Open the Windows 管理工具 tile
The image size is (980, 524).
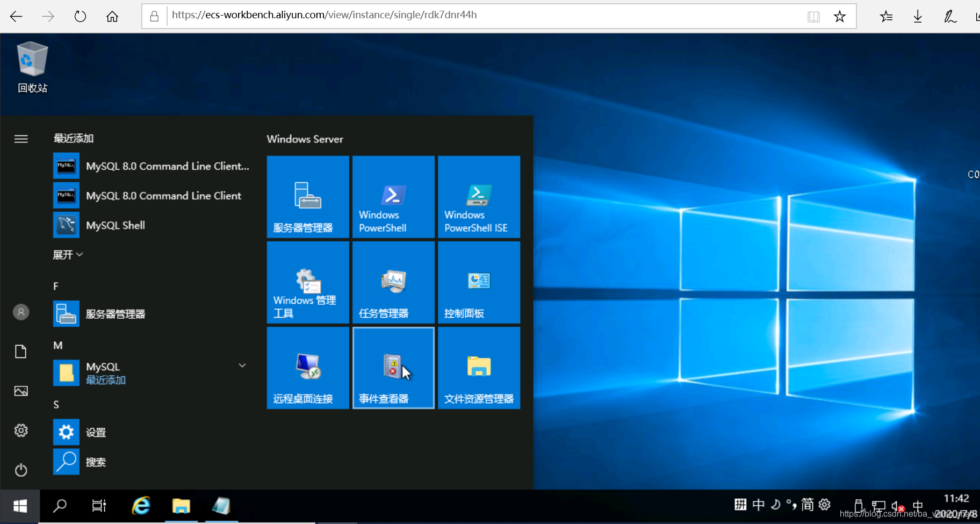[x=308, y=282]
